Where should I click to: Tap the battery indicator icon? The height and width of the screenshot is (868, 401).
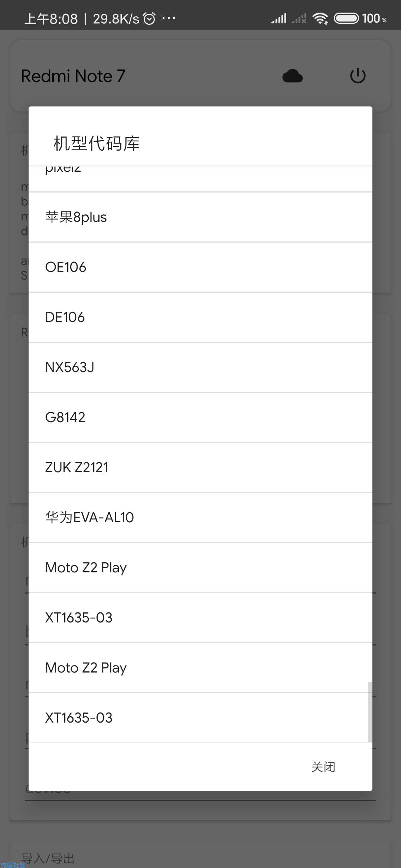pos(346,18)
